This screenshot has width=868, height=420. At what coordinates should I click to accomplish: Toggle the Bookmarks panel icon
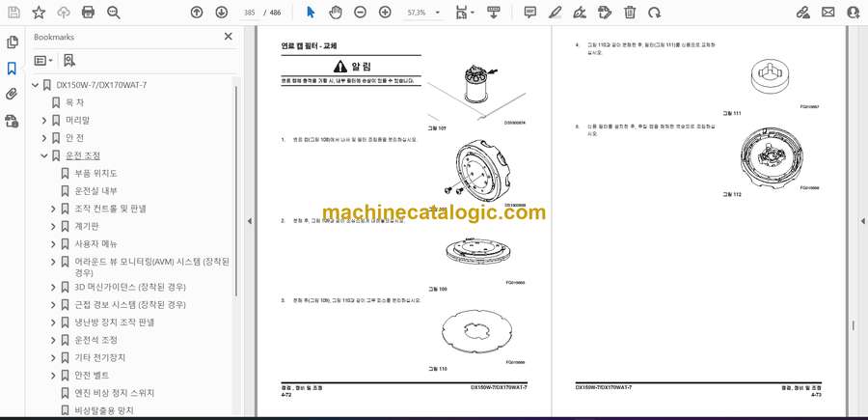(12, 69)
